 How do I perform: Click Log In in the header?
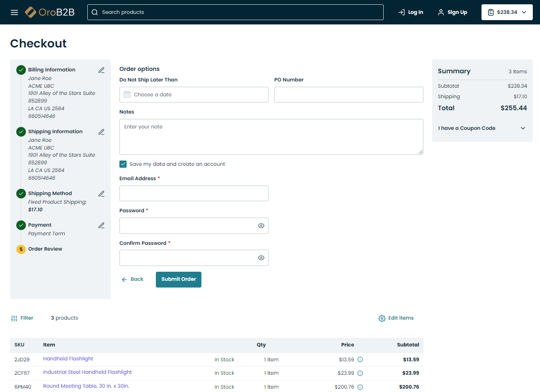point(411,12)
